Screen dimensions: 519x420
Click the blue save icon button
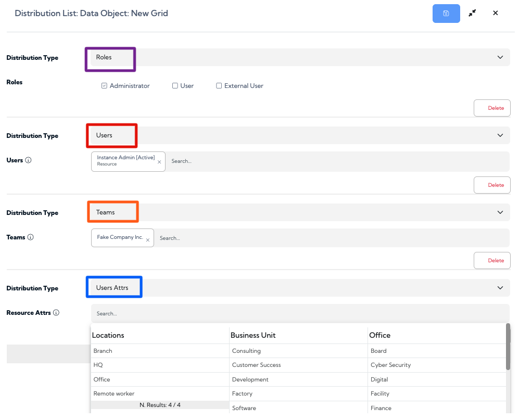point(446,14)
